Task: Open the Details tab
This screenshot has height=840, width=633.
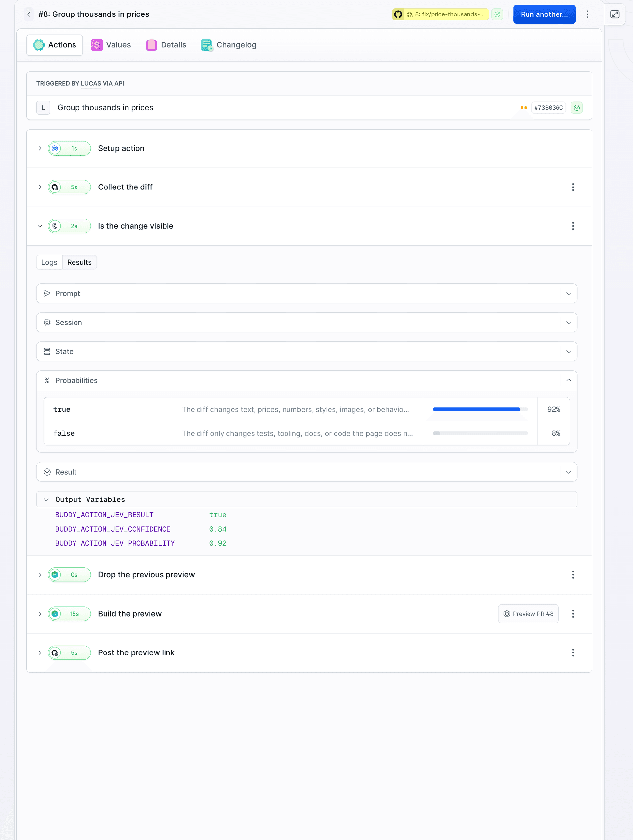Action: click(166, 45)
